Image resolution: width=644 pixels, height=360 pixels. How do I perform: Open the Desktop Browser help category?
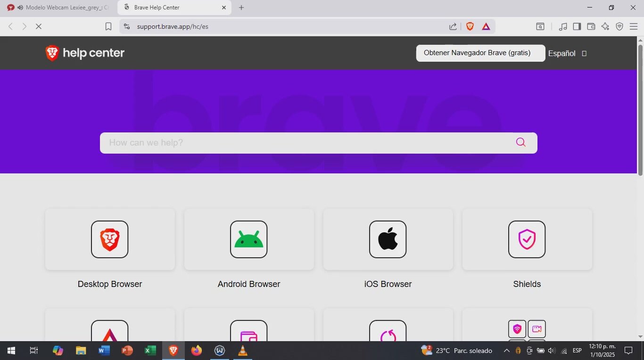click(x=110, y=249)
